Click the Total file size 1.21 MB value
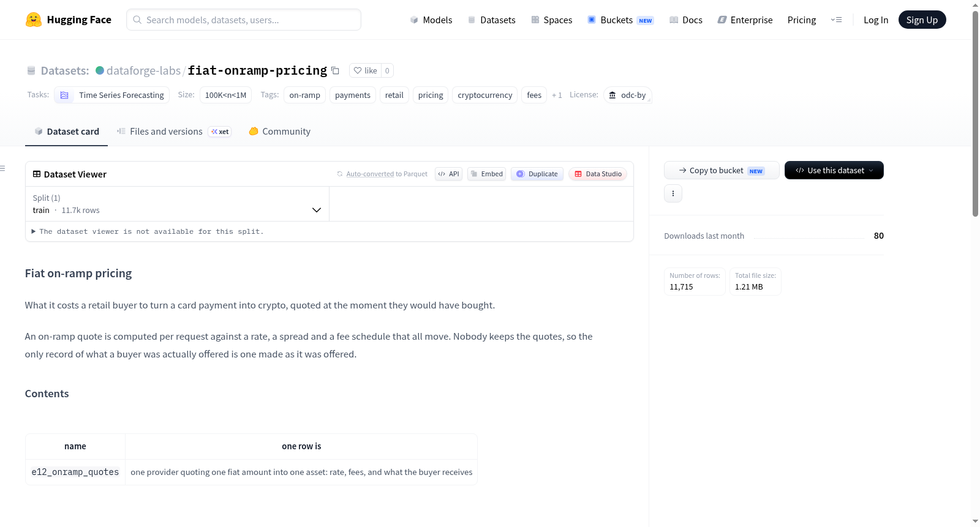The height and width of the screenshot is (527, 980). [x=749, y=286]
